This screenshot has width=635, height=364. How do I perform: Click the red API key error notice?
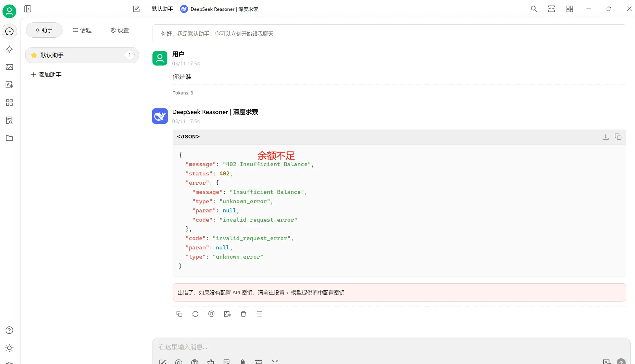point(399,292)
